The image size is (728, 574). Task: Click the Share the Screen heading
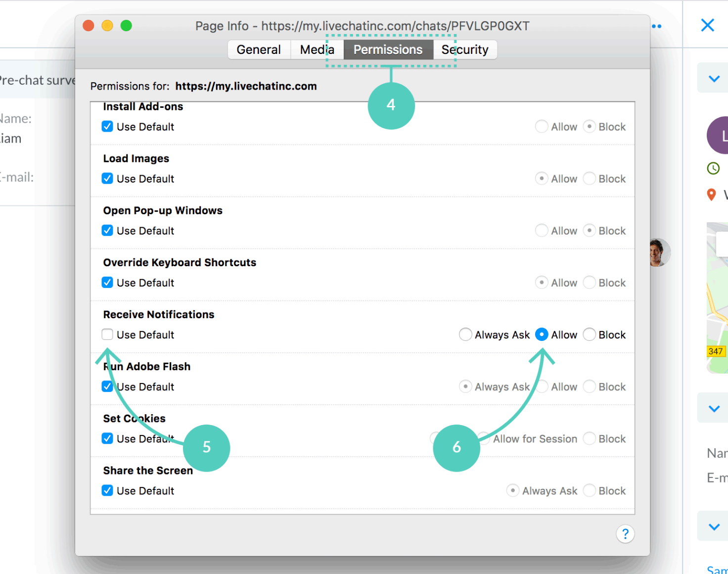[148, 470]
